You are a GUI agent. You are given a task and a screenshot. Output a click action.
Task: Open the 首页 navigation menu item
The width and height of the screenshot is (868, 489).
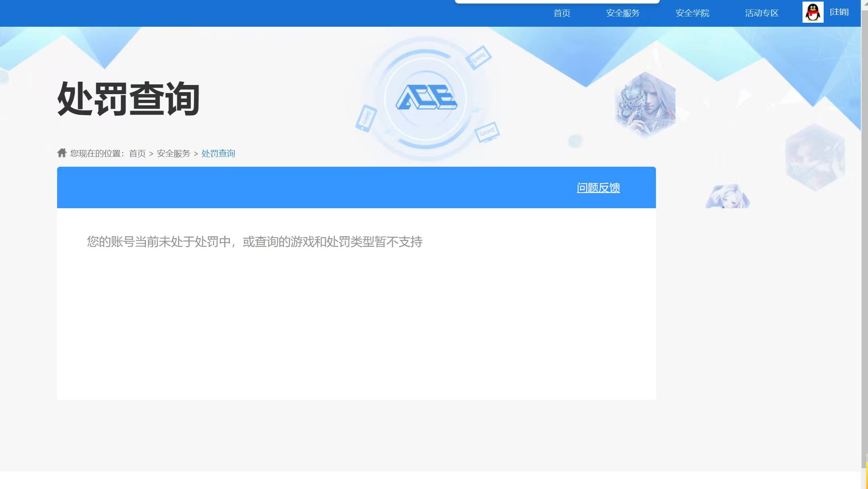point(561,13)
